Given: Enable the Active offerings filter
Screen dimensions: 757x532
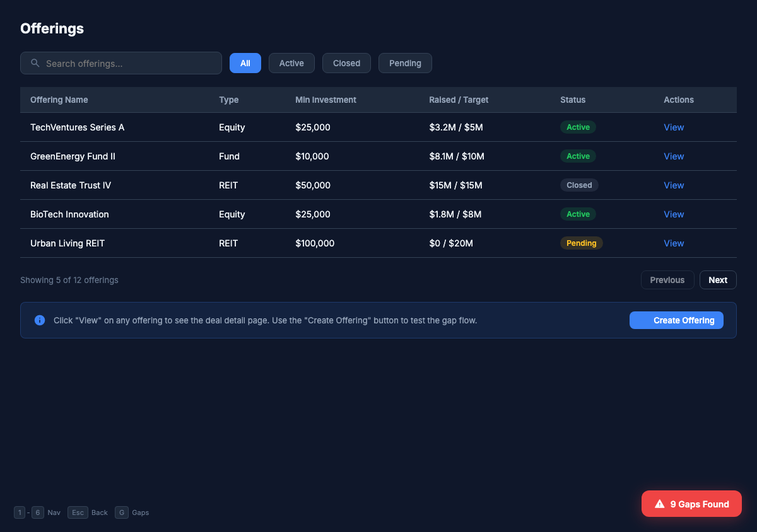Looking at the screenshot, I should point(291,63).
